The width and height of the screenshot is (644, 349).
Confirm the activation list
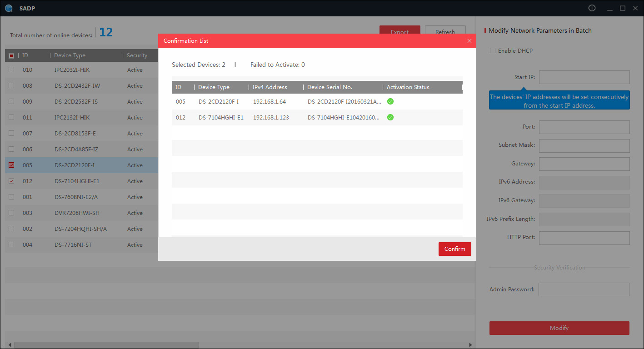[455, 249]
